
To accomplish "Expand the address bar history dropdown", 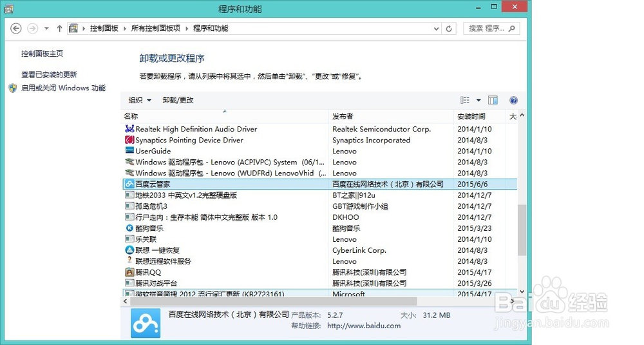I will tap(436, 28).
